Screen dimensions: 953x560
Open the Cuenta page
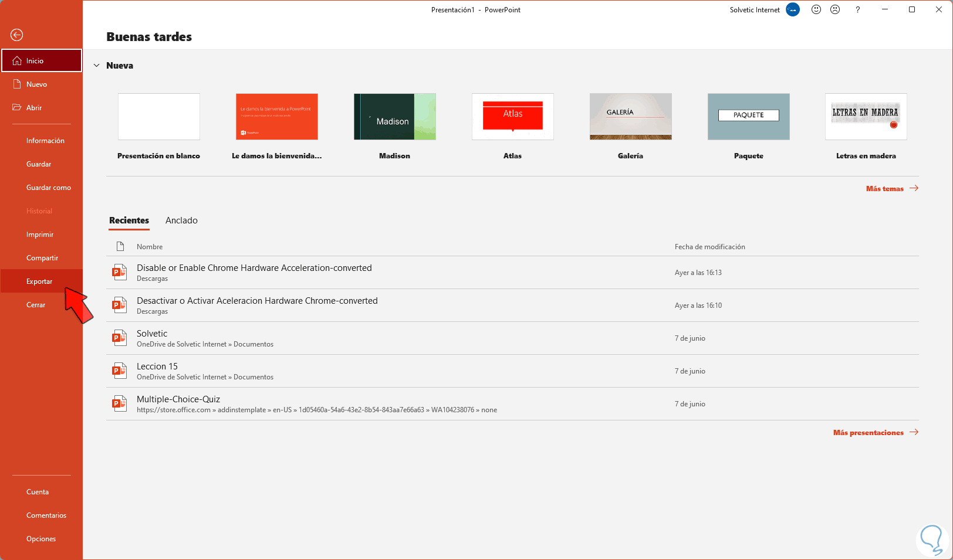click(x=42, y=492)
